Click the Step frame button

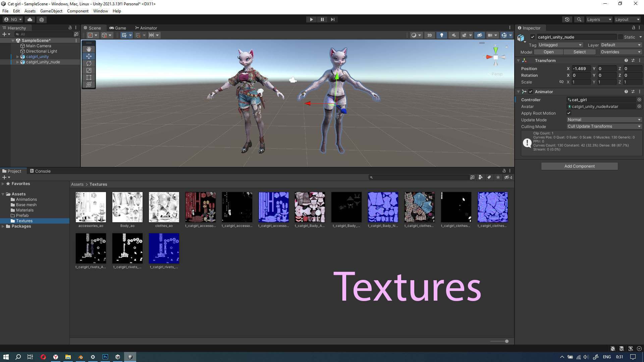[332, 19]
